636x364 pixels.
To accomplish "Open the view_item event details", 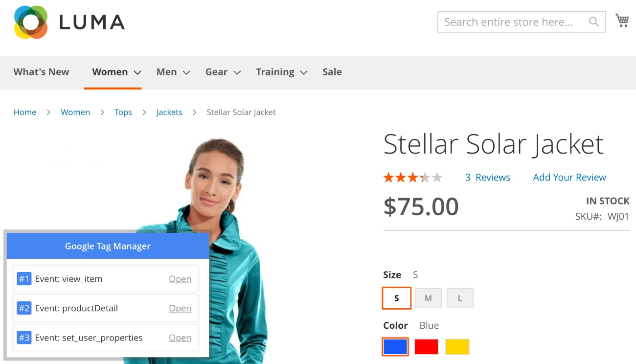I will pos(180,279).
